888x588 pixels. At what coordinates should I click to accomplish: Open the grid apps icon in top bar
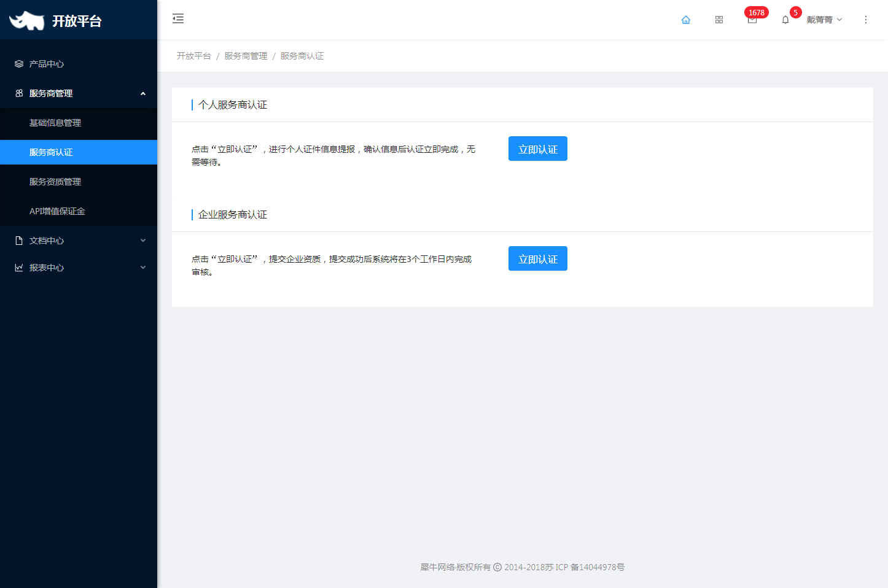719,20
